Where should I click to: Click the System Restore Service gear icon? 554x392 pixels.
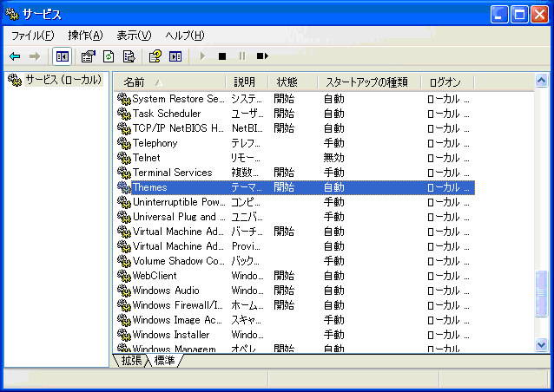[x=123, y=99]
